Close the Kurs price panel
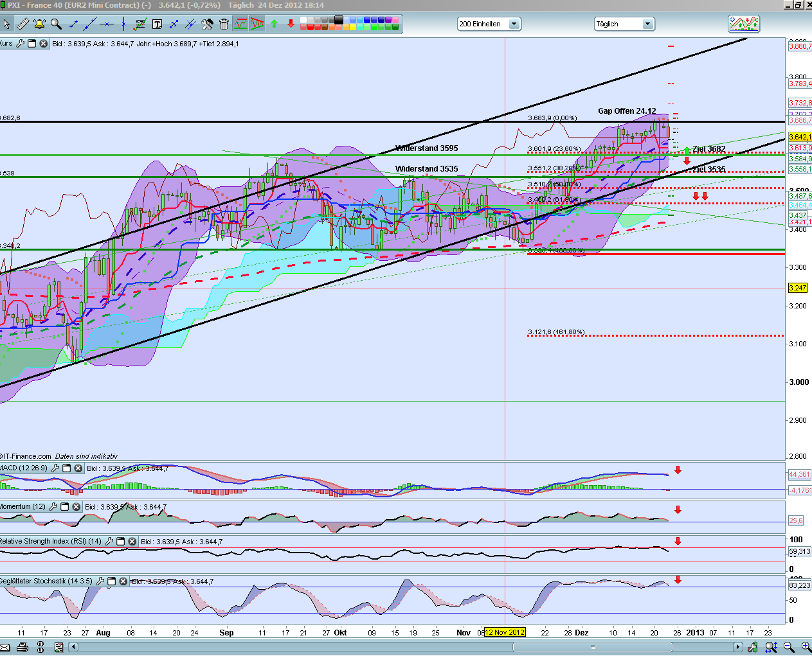The height and width of the screenshot is (656, 812). (x=43, y=44)
